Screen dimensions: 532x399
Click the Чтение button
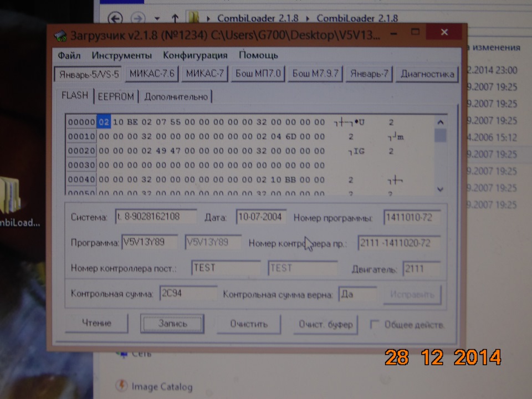click(96, 323)
